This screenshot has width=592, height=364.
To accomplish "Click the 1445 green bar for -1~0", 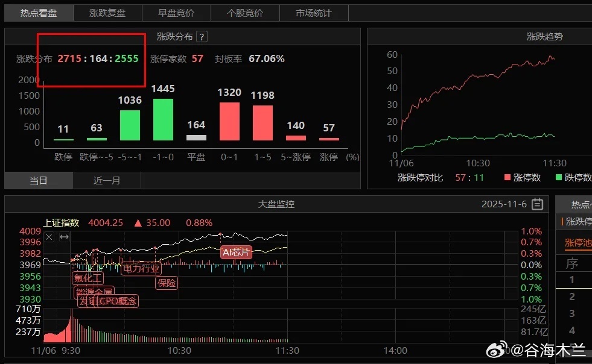I will pyautogui.click(x=163, y=119).
